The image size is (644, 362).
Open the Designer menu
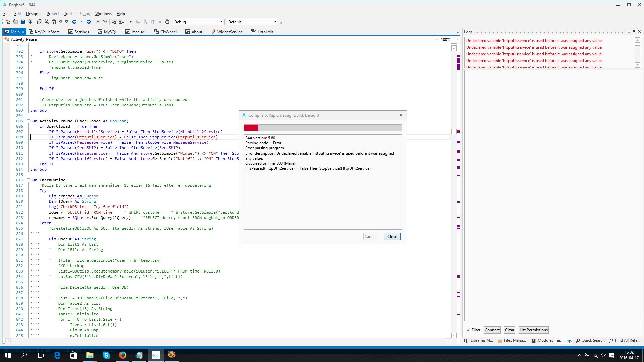point(34,14)
